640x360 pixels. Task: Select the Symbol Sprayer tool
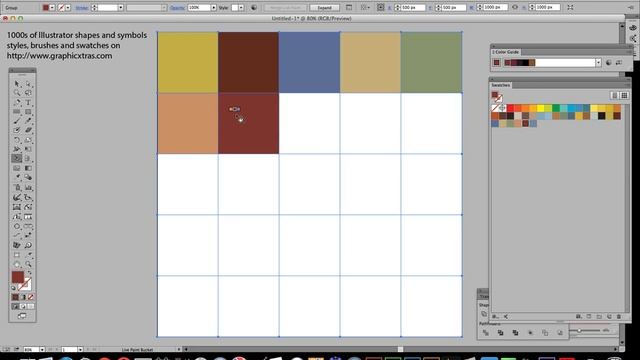pos(17,188)
